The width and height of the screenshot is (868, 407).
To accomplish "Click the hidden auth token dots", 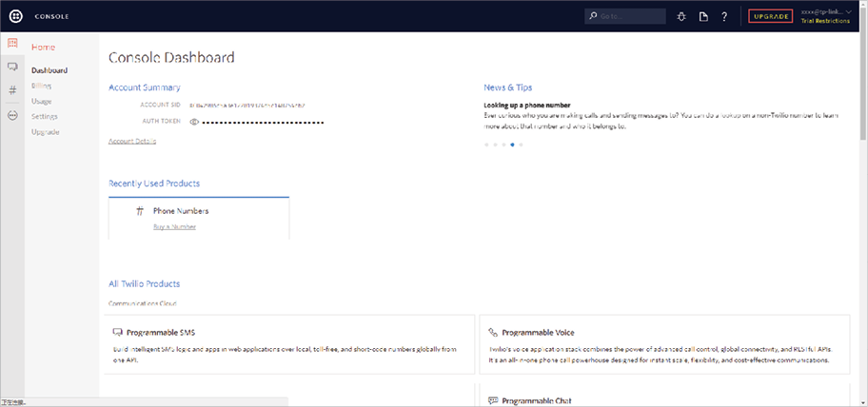I will [x=263, y=122].
